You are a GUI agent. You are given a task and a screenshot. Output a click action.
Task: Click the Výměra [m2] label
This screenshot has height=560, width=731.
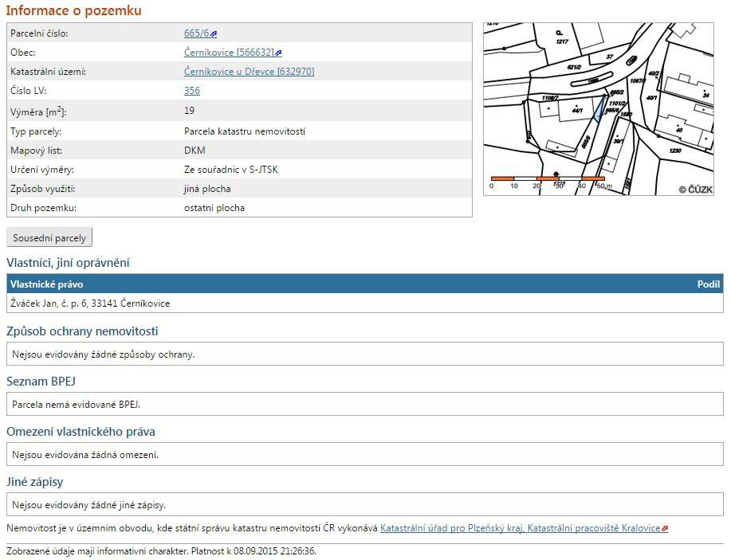coord(38,112)
